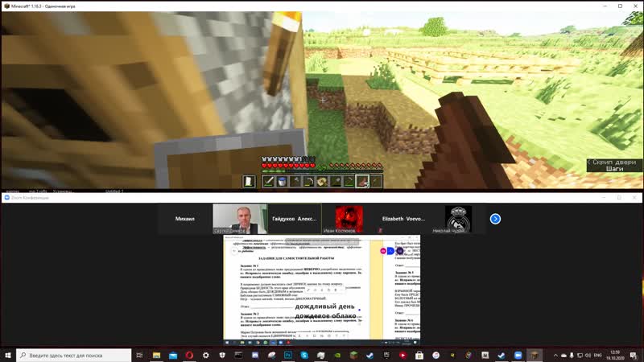Screen dimensions: 644x362
Task: Select the map hotbar slot
Action: click(323, 181)
